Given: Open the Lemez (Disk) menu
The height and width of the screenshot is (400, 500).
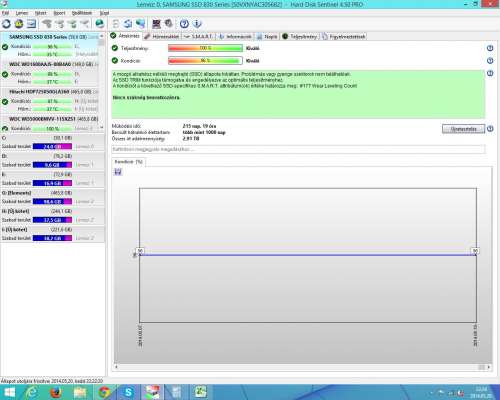Looking at the screenshot, I should [22, 13].
